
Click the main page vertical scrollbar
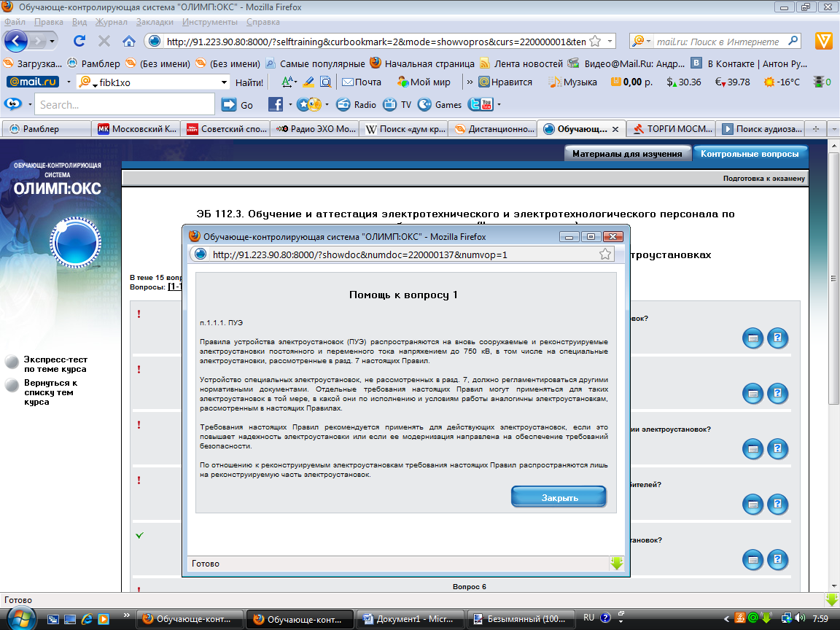(833, 279)
